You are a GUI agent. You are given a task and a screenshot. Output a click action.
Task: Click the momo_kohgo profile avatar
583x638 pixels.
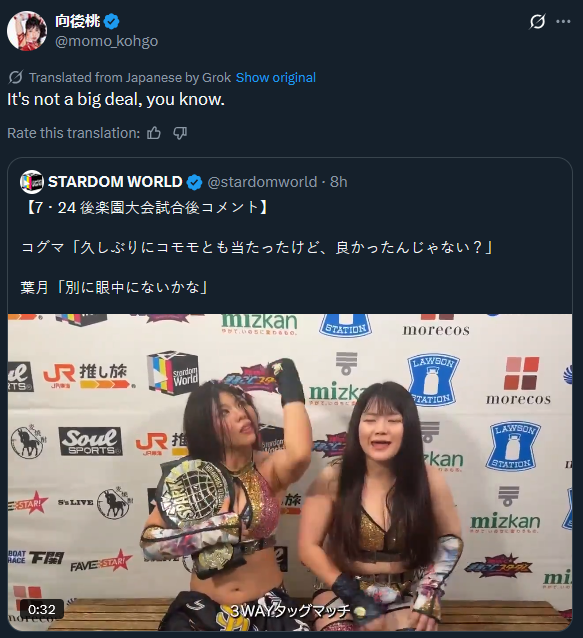click(27, 31)
